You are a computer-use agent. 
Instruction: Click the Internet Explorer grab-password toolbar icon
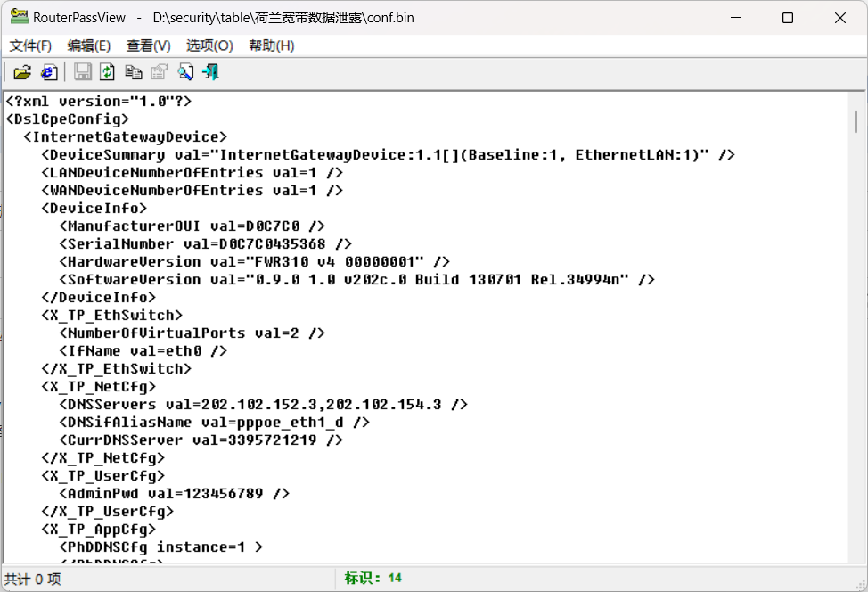click(x=49, y=72)
